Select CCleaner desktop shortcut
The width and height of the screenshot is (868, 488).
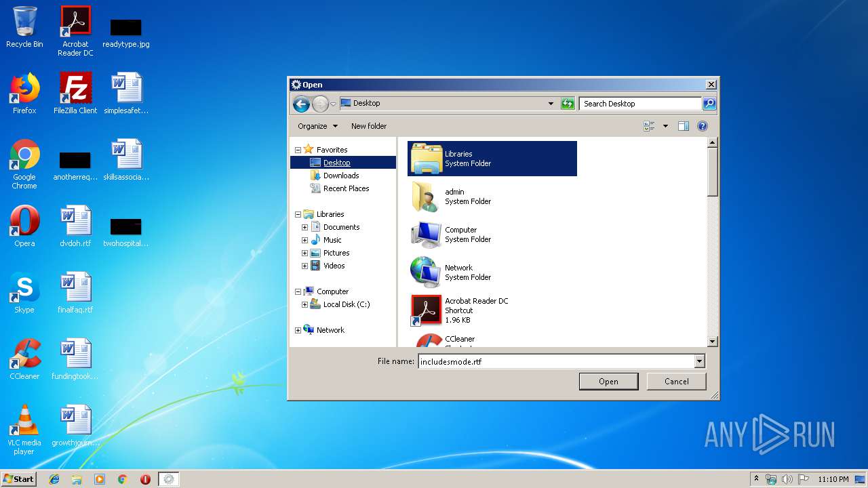tap(24, 359)
